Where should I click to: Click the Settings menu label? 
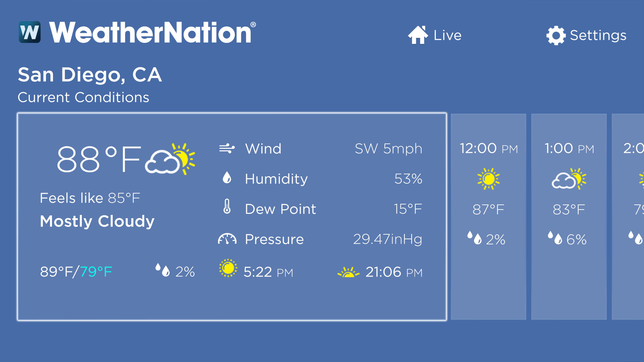(x=598, y=35)
